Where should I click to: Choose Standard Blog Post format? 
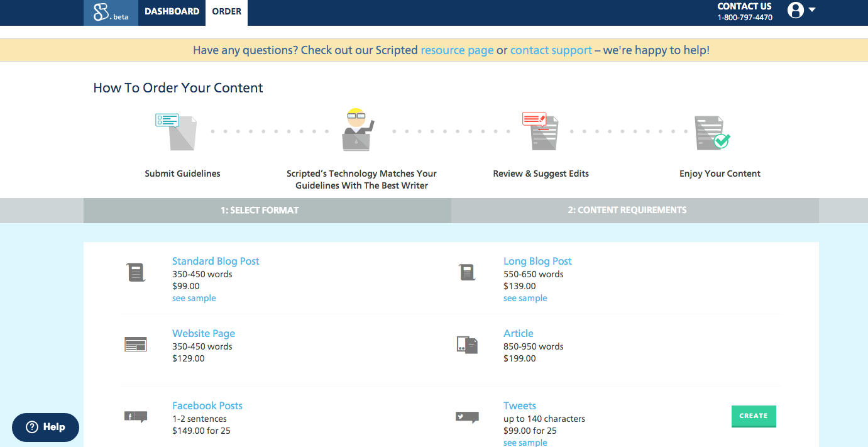pos(216,261)
